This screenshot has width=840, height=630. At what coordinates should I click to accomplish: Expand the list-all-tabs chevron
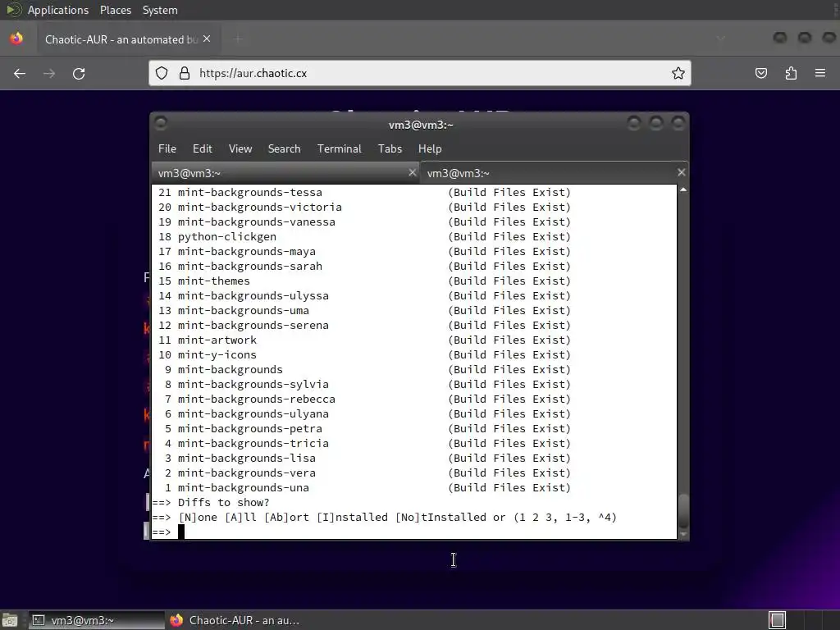point(721,39)
